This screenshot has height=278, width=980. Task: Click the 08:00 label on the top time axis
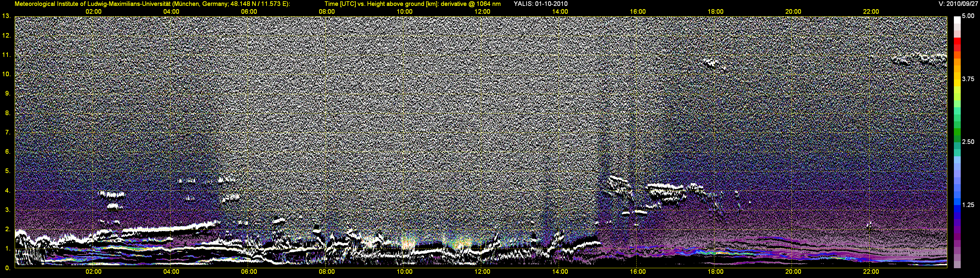coord(327,12)
